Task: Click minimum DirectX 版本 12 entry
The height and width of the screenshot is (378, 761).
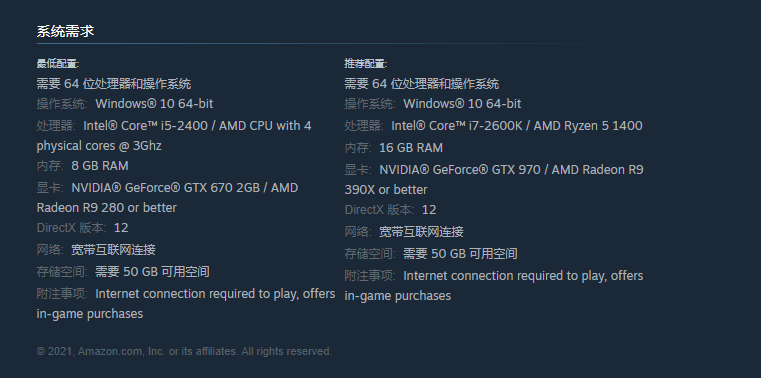Action: click(83, 228)
